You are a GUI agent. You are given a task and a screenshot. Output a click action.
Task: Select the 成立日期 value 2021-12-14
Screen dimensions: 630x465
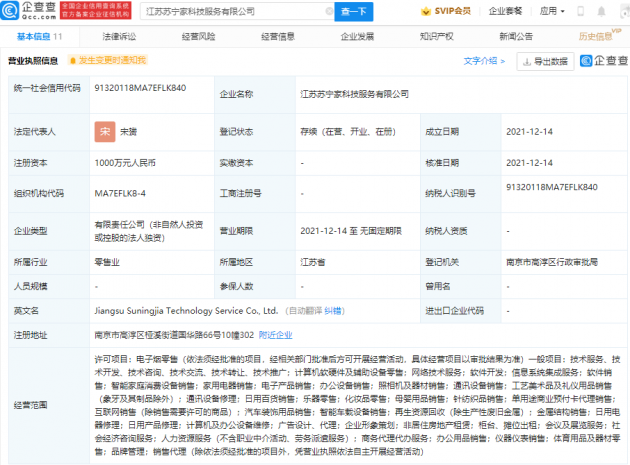(x=529, y=132)
